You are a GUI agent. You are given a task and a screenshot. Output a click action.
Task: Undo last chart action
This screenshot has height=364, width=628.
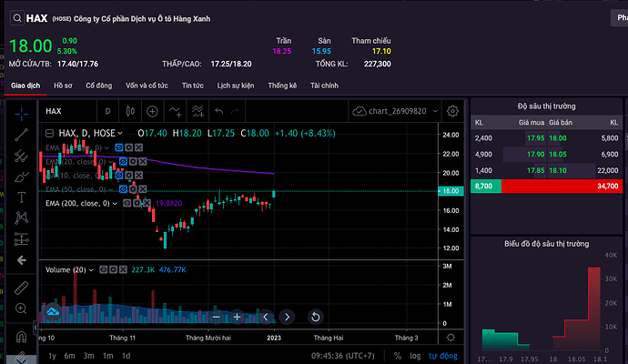[218, 111]
